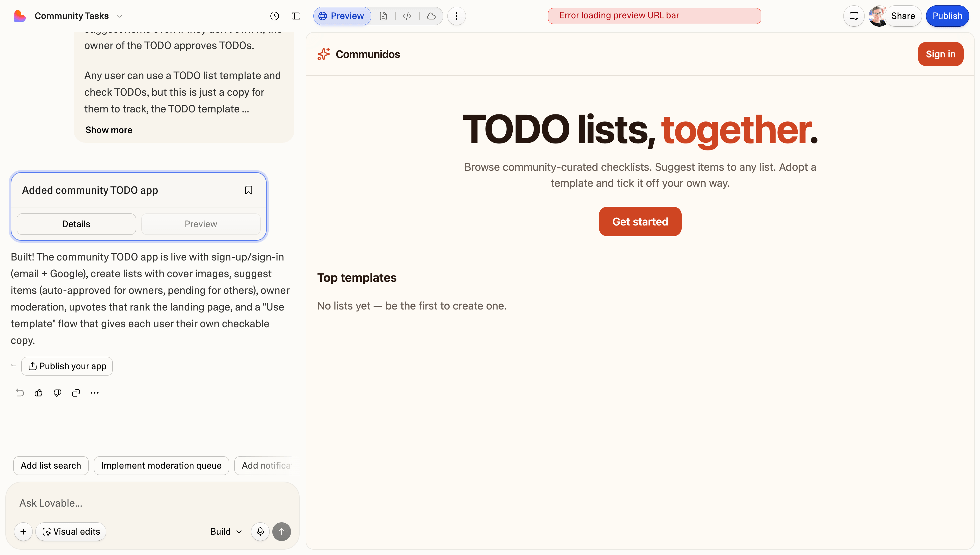Open the Preview tab of the card
The width and height of the screenshot is (980, 555).
coord(201,224)
